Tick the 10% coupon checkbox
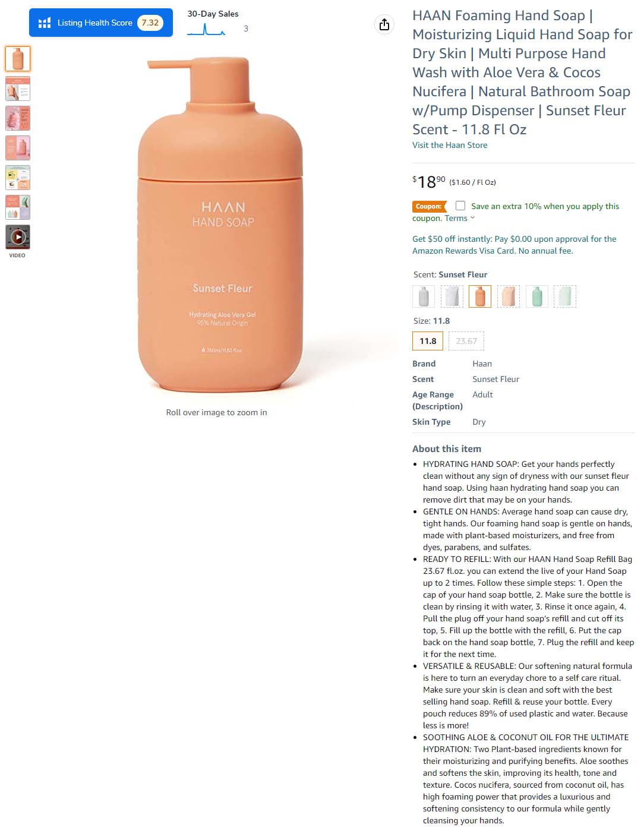Screen dimensions: 644x834 click(x=460, y=206)
